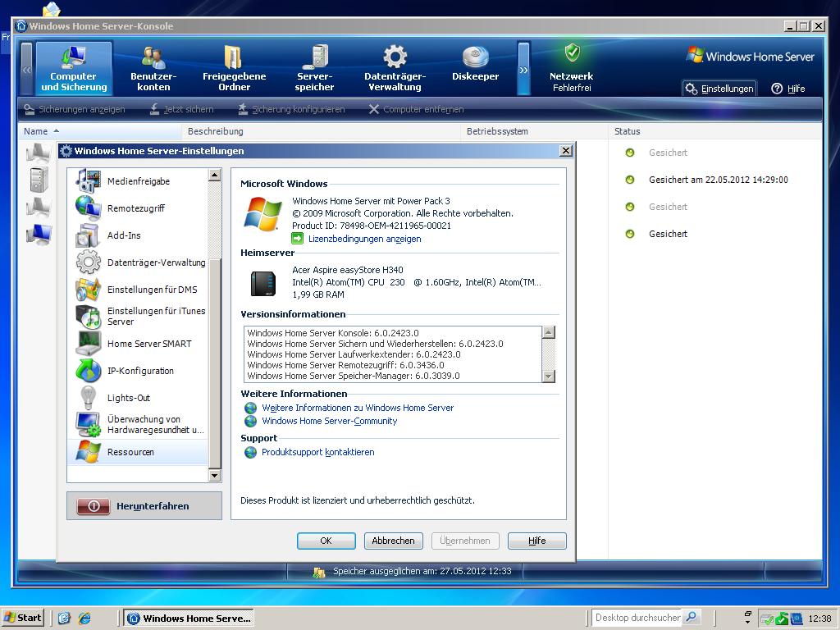Select the IP-Konfiguration icon

(x=88, y=371)
